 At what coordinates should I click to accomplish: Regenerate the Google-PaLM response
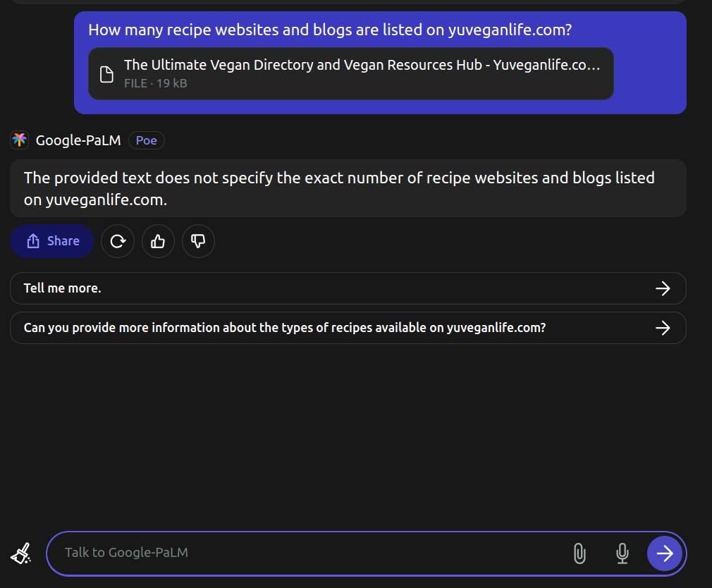pyautogui.click(x=118, y=241)
